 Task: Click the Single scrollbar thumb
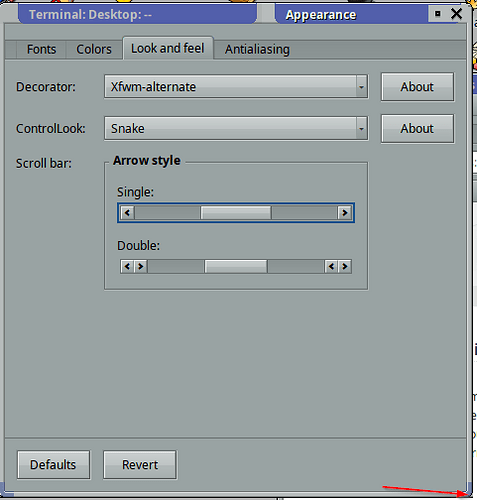(236, 212)
